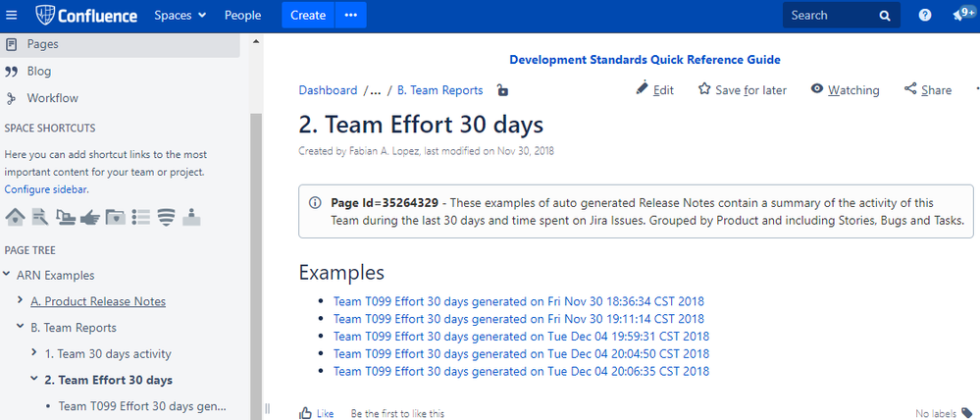Click the page restrictions padlock icon
This screenshot has width=980, height=420.
(502, 90)
